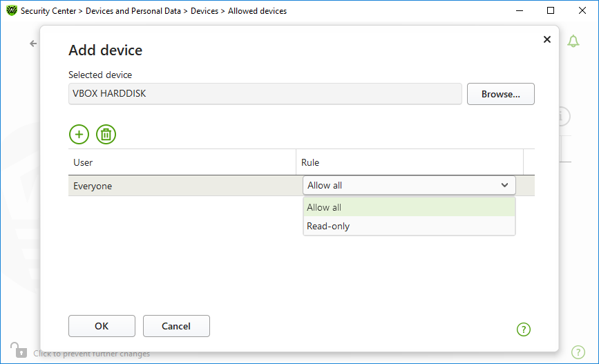
Task: Click the dropdown chevron arrow
Action: [x=504, y=185]
